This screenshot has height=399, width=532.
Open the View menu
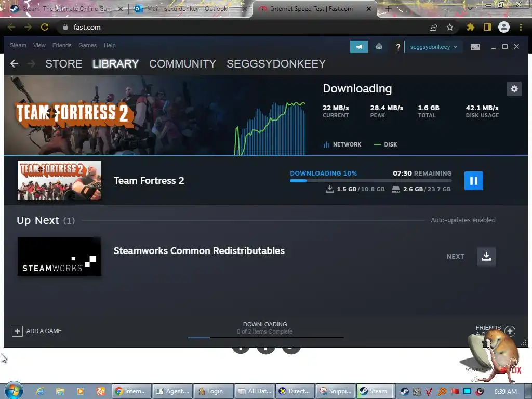39,45
